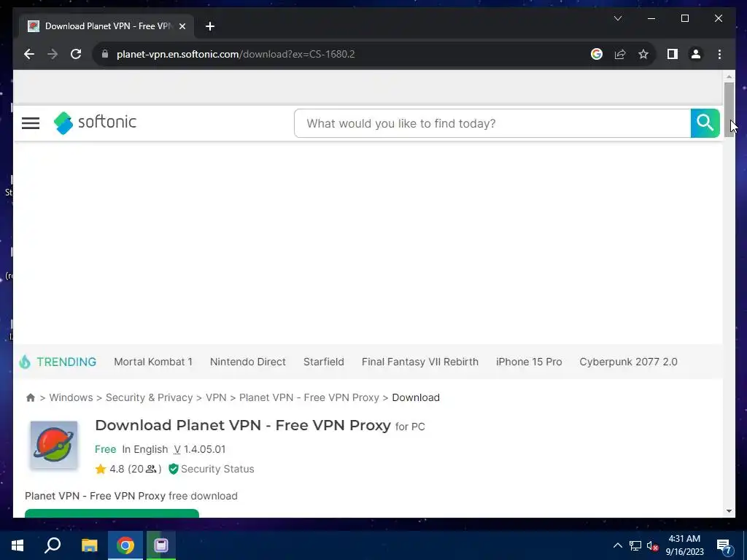Click the 4.8 (20) rating text
The width and height of the screenshot is (747, 560).
click(135, 469)
